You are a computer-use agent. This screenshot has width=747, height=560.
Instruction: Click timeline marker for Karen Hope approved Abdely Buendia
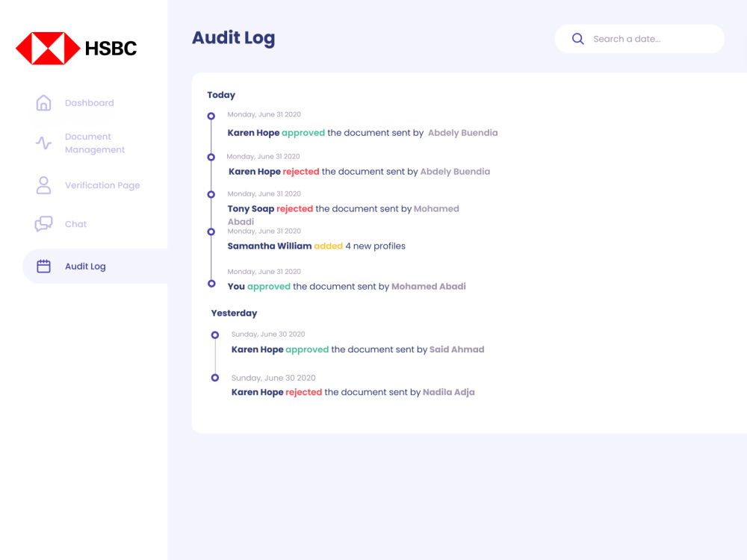pos(211,116)
